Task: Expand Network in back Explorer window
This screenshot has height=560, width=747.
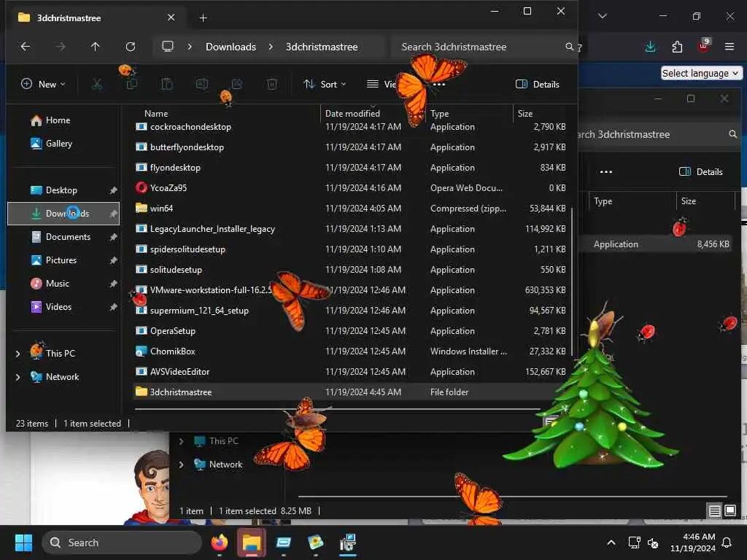Action: tap(181, 464)
